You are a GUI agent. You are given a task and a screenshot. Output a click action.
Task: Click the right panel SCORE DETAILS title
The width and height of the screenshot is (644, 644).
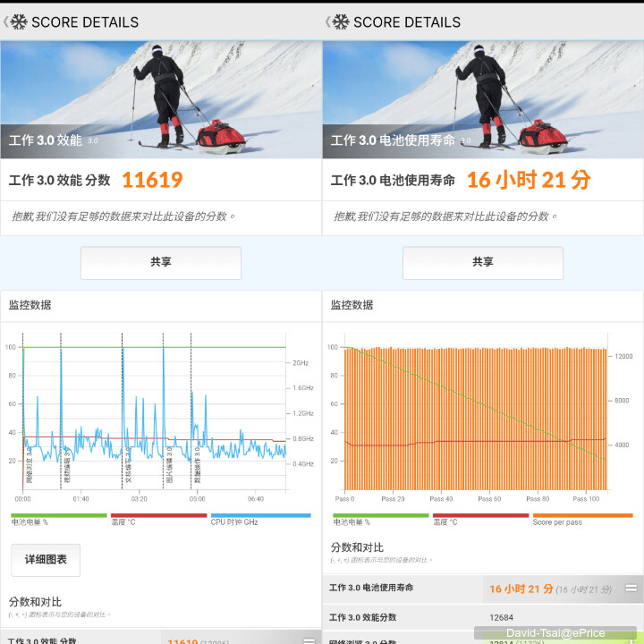click(407, 22)
